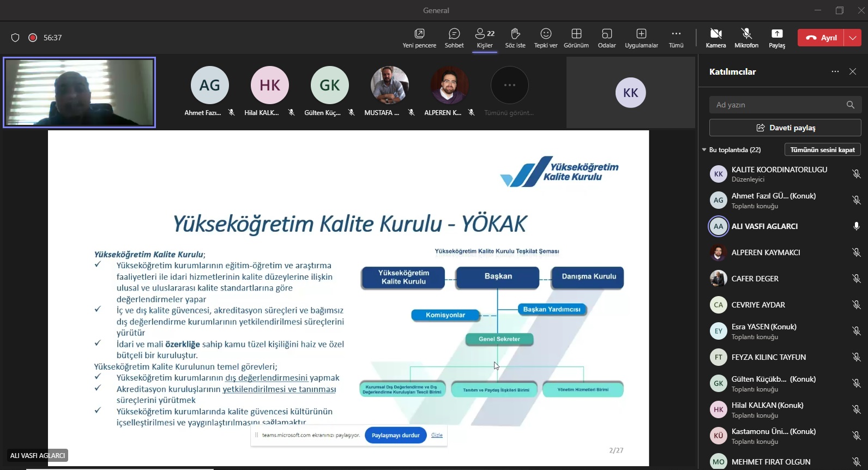The image size is (868, 470).
Task: Click the FT avatar for Feyza
Action: click(719, 357)
